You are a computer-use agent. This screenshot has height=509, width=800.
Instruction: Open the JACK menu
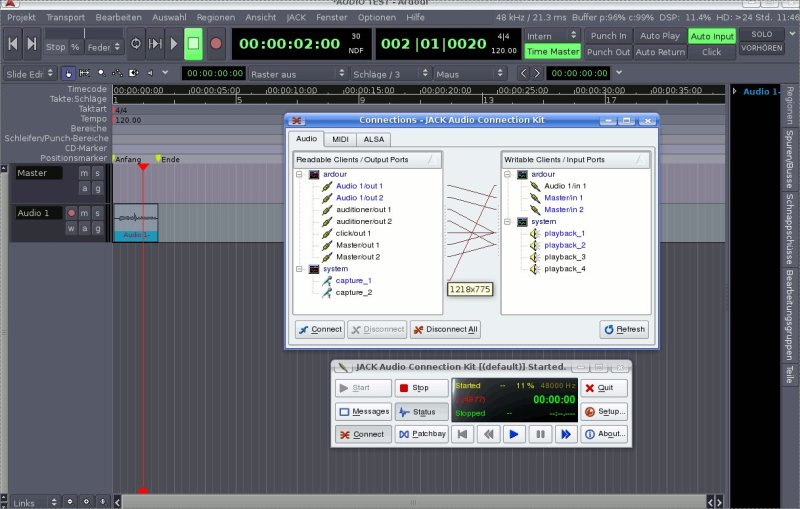coord(296,17)
